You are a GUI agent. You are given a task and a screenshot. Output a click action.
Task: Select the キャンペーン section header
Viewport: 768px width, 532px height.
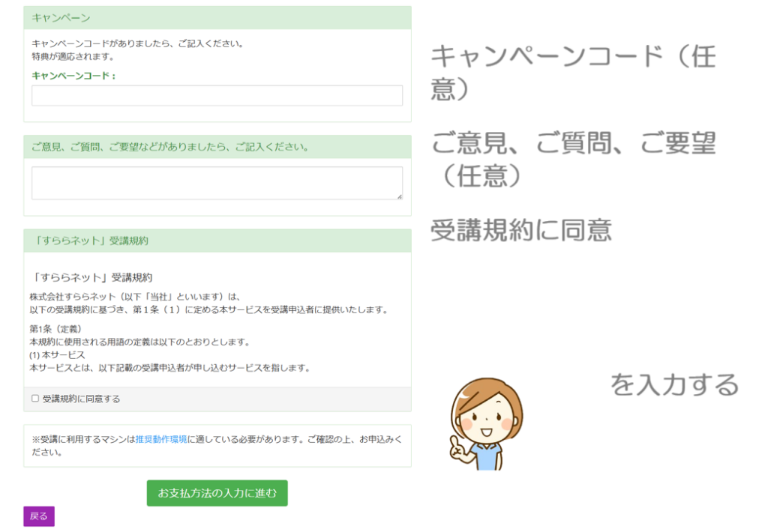click(x=217, y=17)
